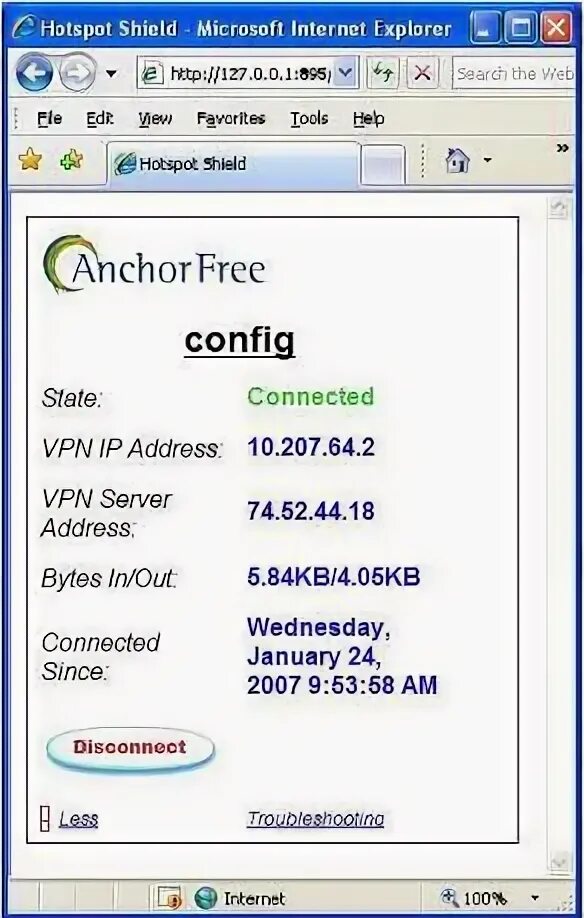This screenshot has width=584, height=918.
Task: Open the recent pages dropdown arrow
Action: pos(111,74)
